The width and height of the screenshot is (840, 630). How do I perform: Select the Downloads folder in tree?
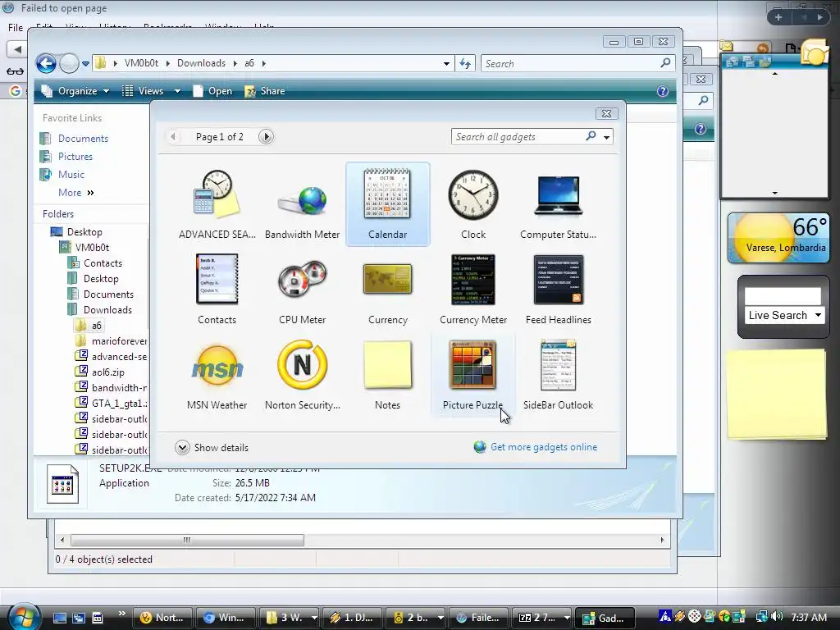coord(107,309)
